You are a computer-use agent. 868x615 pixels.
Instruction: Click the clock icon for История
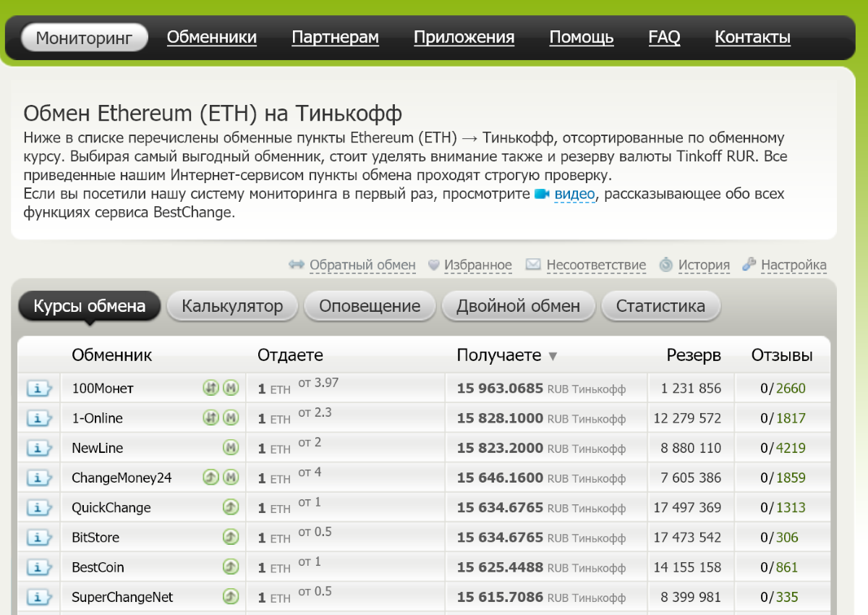pyautogui.click(x=665, y=265)
